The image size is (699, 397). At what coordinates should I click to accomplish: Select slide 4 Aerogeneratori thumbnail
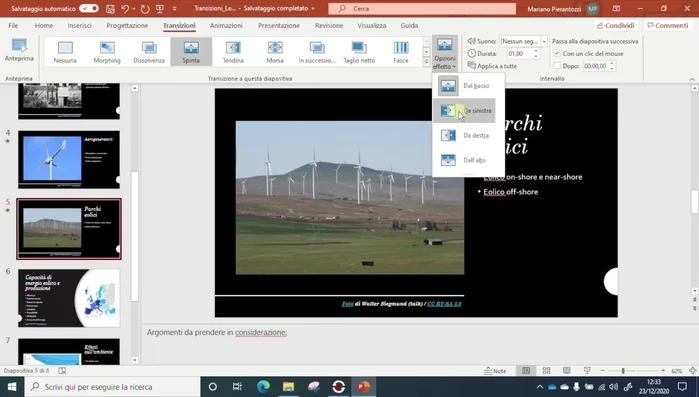pos(69,160)
